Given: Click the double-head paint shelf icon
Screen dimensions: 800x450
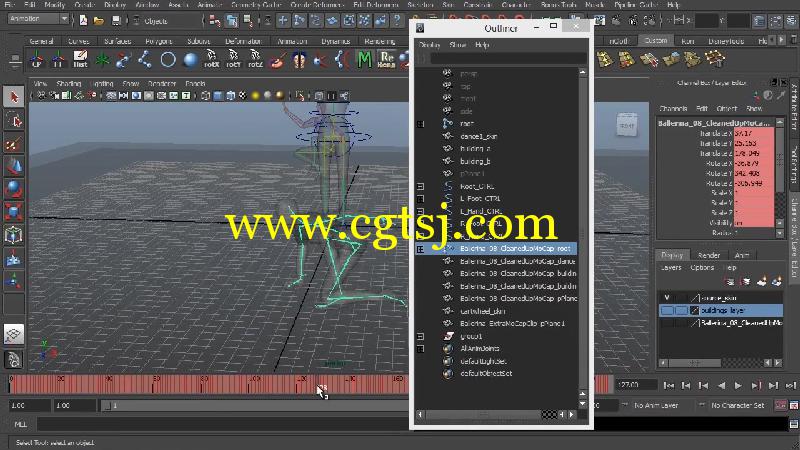Looking at the screenshot, I should (x=299, y=60).
